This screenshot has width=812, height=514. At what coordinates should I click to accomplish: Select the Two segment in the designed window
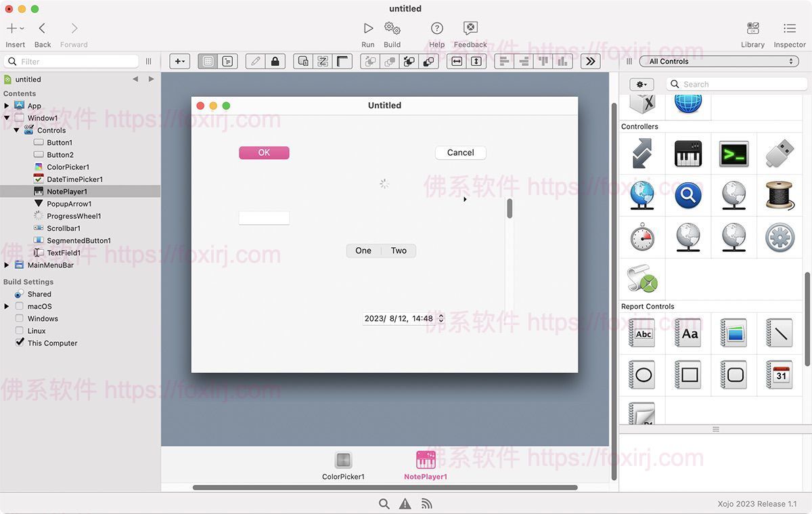[398, 251]
